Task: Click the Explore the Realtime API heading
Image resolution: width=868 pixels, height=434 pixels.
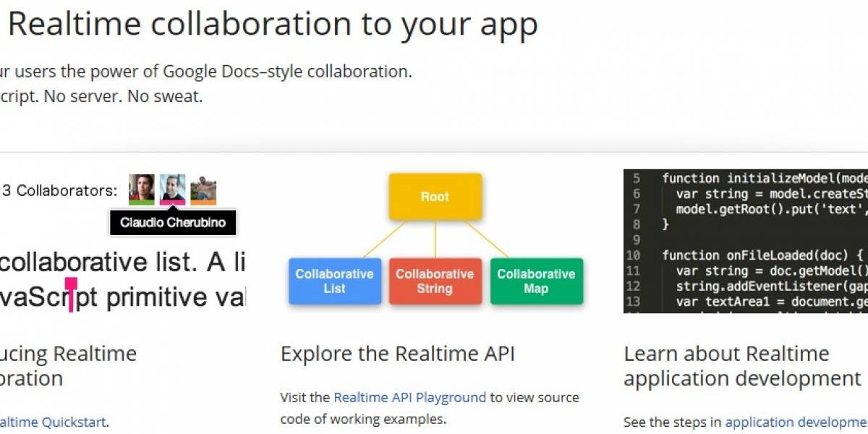Action: [x=398, y=354]
